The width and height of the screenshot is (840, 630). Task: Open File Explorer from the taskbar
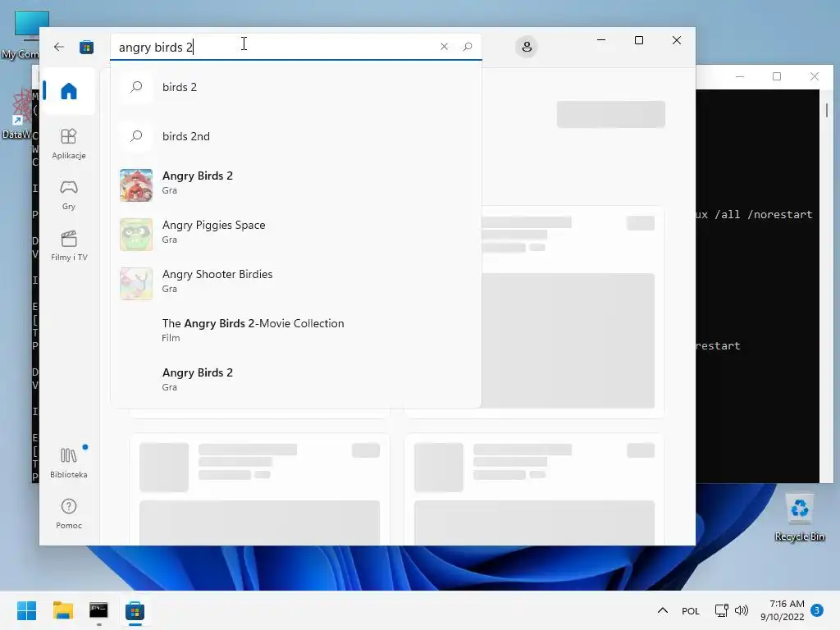click(x=62, y=610)
